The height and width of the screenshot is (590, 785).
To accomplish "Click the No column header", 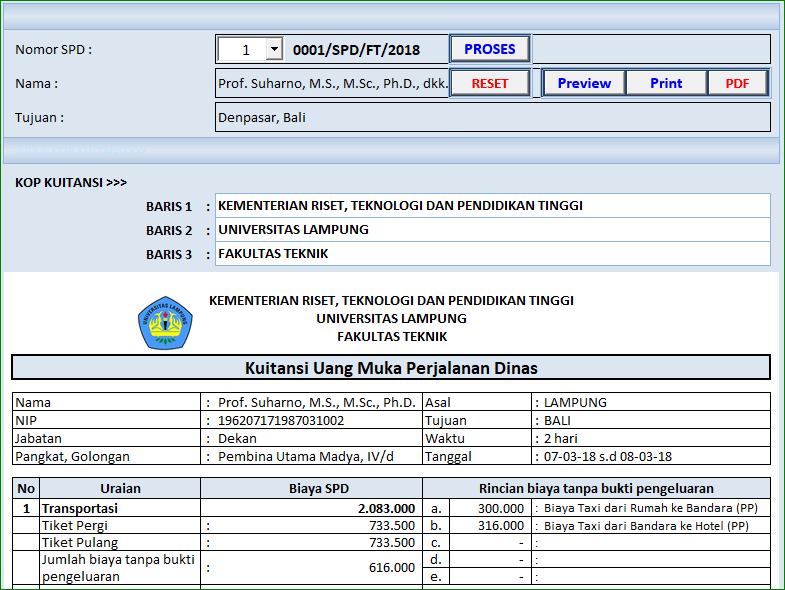I will 26,488.
